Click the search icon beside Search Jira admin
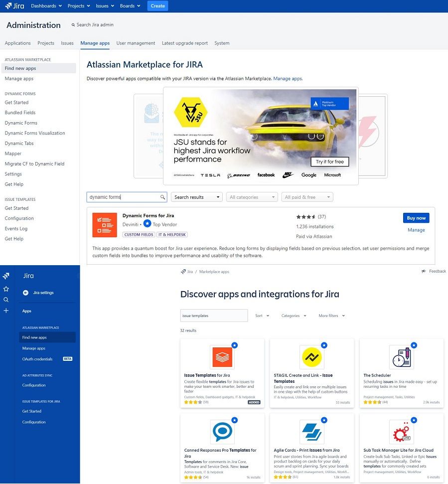This screenshot has width=448, height=484. click(x=73, y=25)
